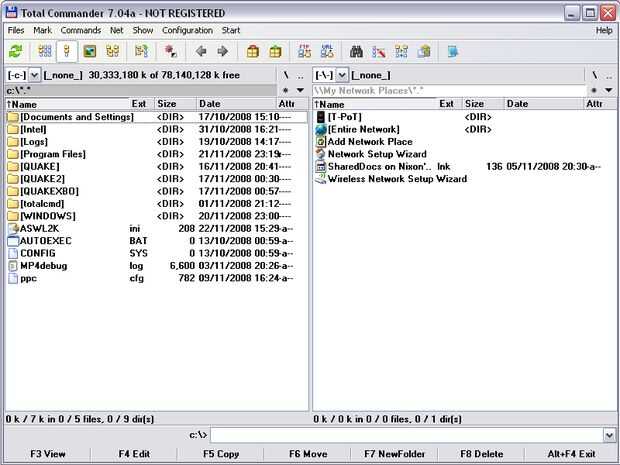
Task: Go back with the left arrow icon
Action: click(x=201, y=51)
